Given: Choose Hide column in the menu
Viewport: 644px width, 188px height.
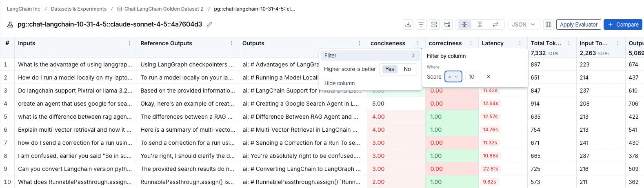Looking at the screenshot, I should click(x=340, y=83).
